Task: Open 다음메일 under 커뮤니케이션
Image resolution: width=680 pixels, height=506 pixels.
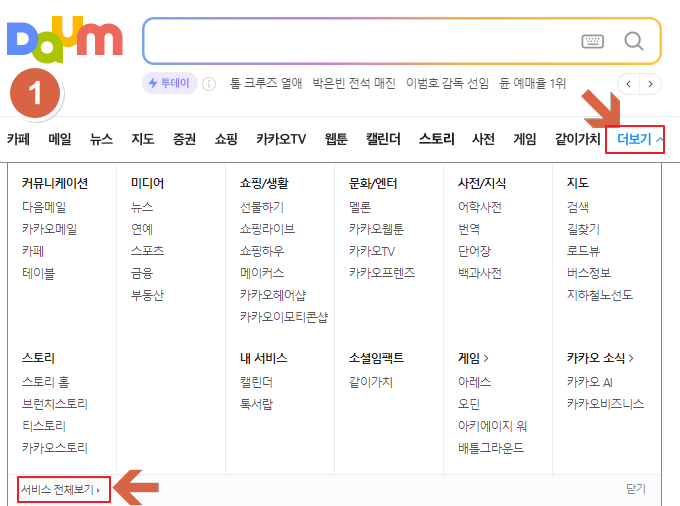Action: (44, 207)
